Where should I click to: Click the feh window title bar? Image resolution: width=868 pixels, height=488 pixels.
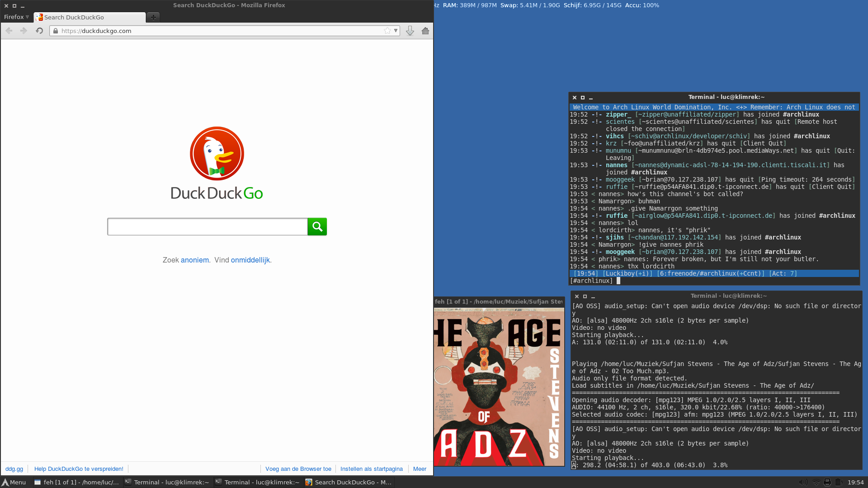499,301
